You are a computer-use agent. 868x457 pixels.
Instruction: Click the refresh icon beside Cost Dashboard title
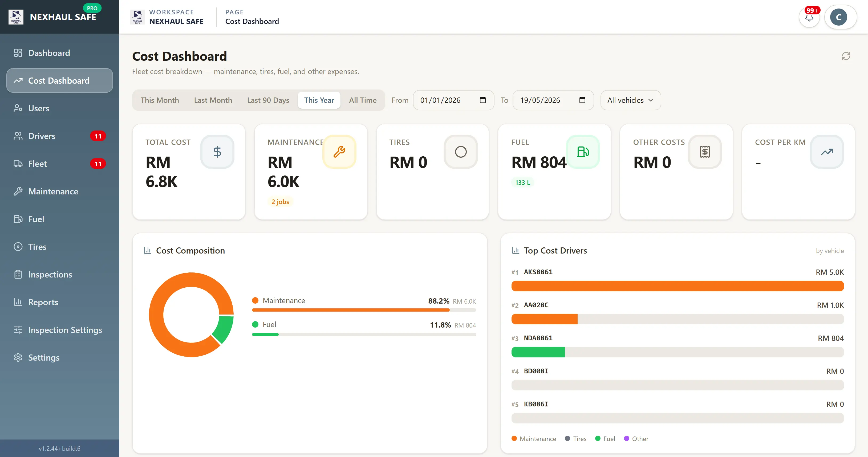tap(846, 56)
